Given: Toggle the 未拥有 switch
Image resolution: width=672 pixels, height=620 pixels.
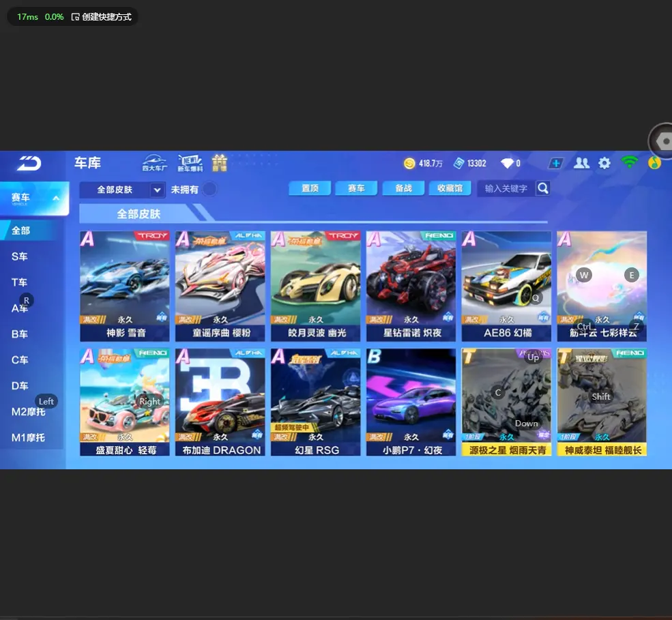Looking at the screenshot, I should click(x=209, y=189).
